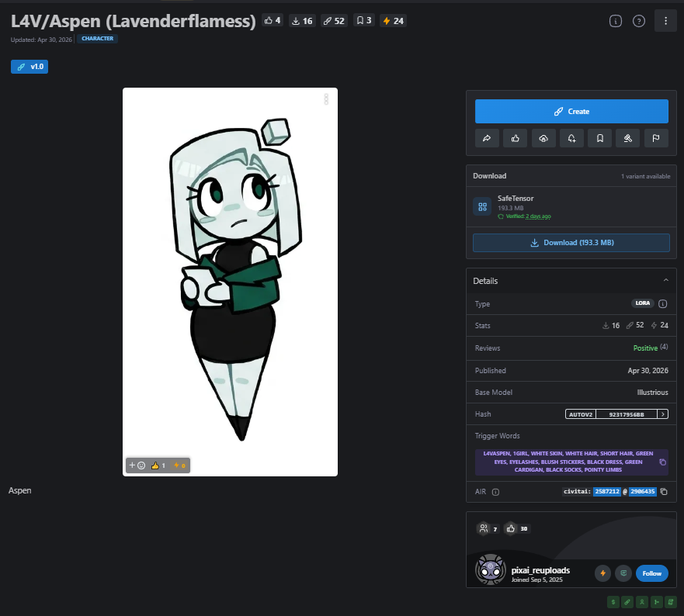The image size is (684, 616).
Task: Click the AUTOV2 hash type label
Action: pos(581,414)
